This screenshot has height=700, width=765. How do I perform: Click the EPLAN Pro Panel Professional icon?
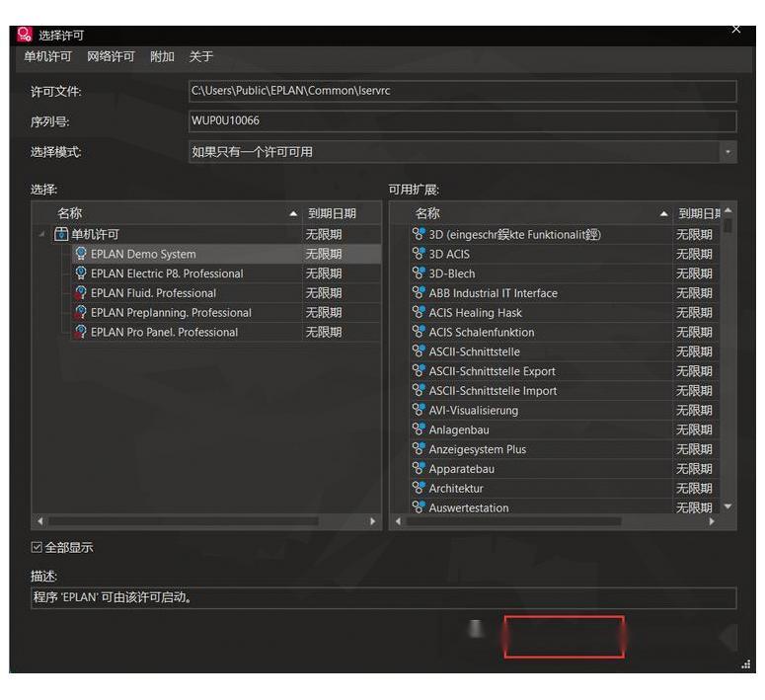[81, 333]
